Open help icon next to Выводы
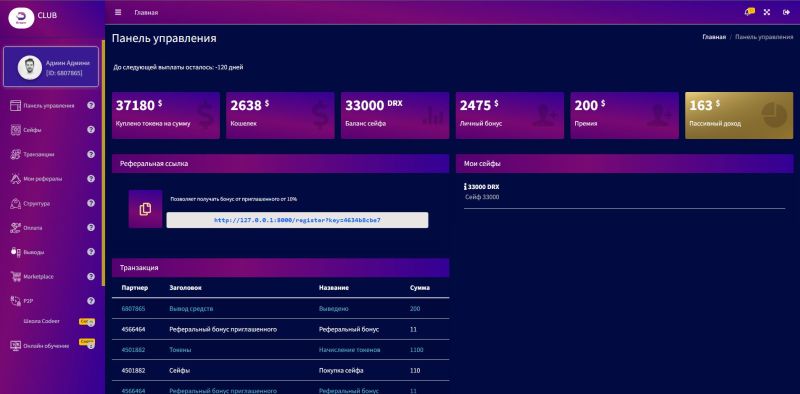800x394 pixels. [91, 252]
